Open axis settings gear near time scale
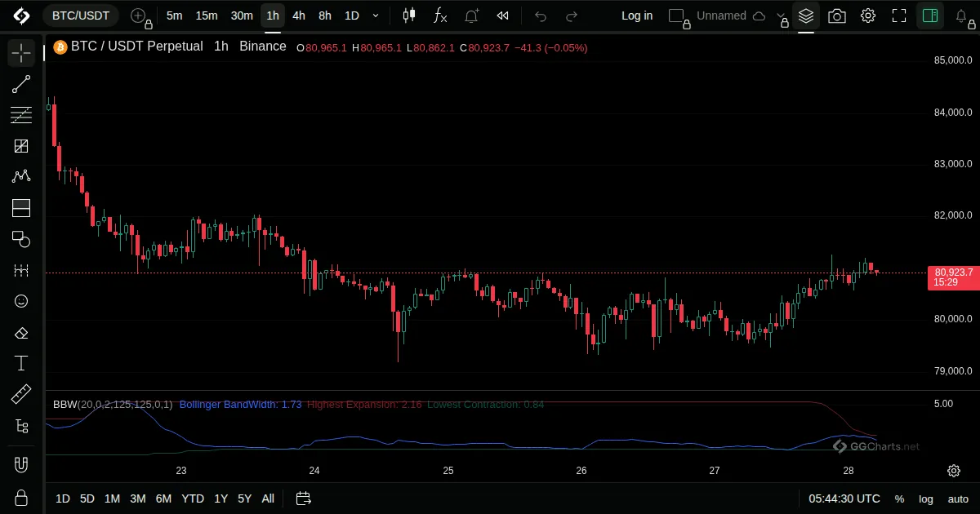980x514 pixels. (953, 471)
